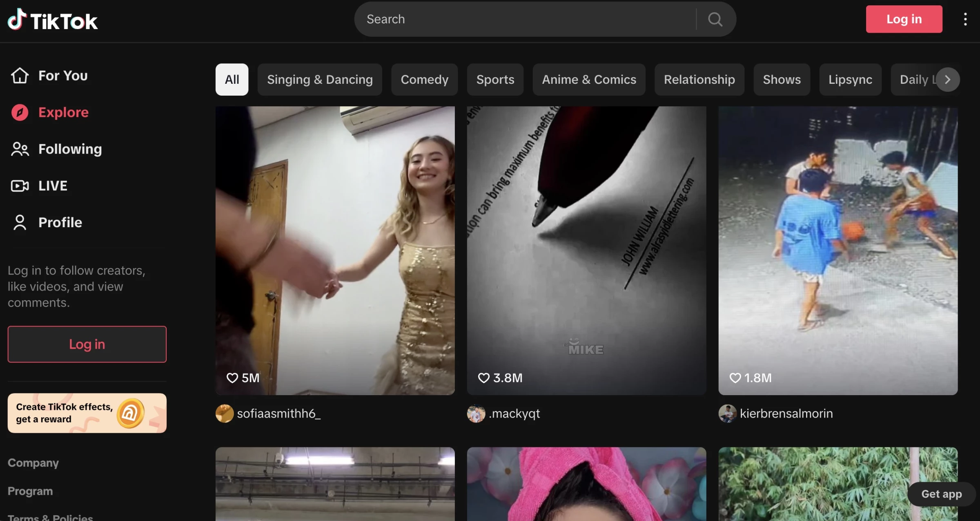Click the 3.8M likes count
The height and width of the screenshot is (521, 980).
(508, 378)
